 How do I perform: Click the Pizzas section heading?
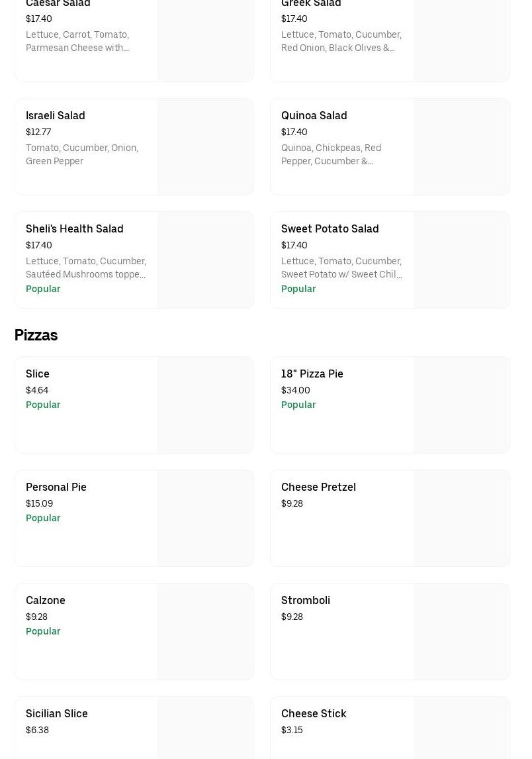coord(36,336)
